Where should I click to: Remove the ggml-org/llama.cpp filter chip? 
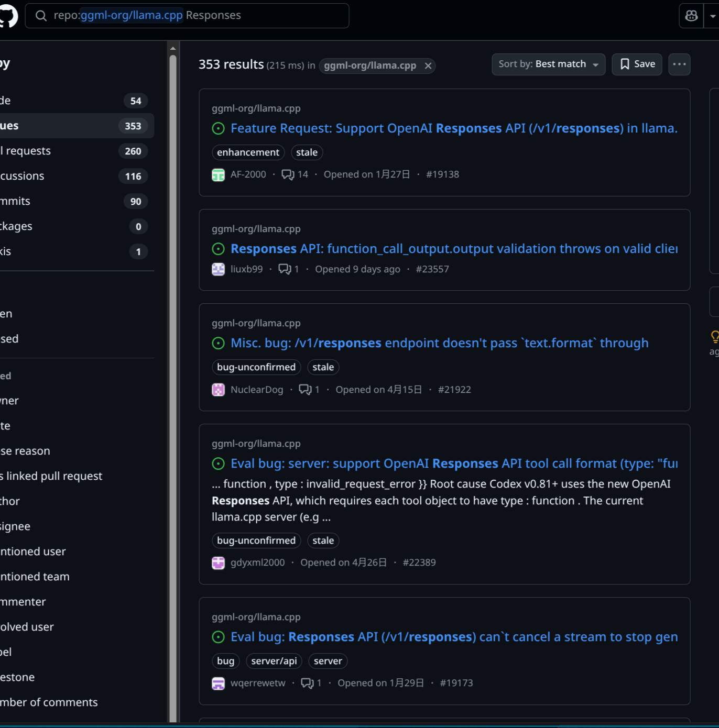click(428, 65)
